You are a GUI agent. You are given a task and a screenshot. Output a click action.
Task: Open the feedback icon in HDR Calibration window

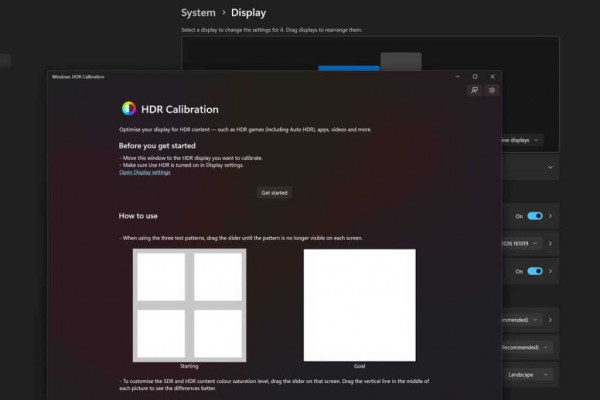pos(474,90)
